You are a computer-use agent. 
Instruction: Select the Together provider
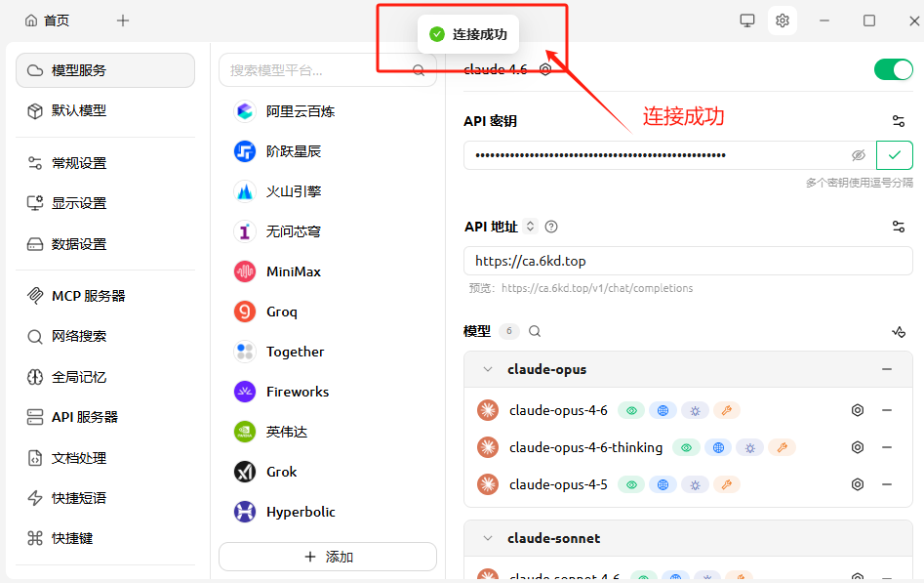328,352
